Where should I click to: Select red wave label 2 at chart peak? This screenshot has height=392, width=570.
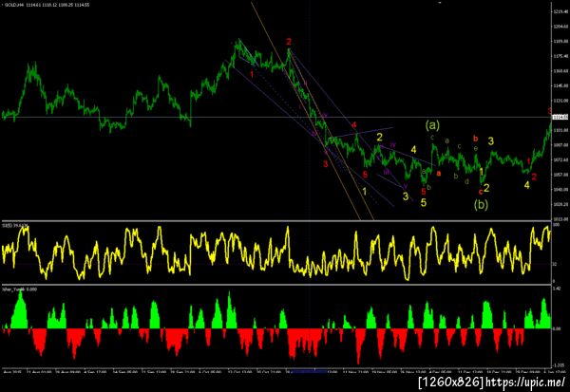point(289,42)
